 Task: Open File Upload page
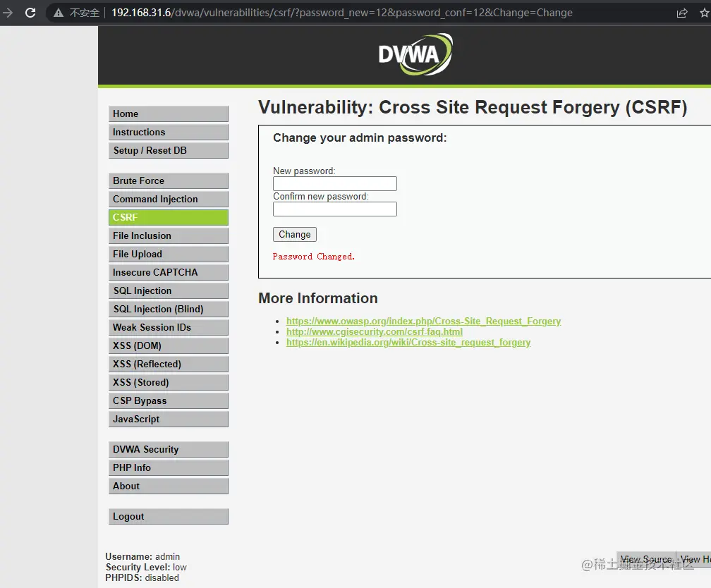[x=168, y=255]
